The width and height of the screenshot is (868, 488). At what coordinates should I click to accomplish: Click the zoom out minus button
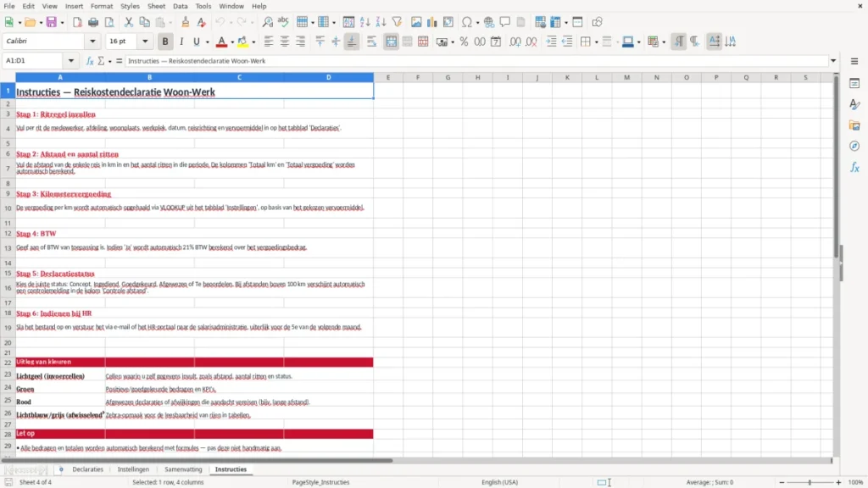tap(782, 482)
